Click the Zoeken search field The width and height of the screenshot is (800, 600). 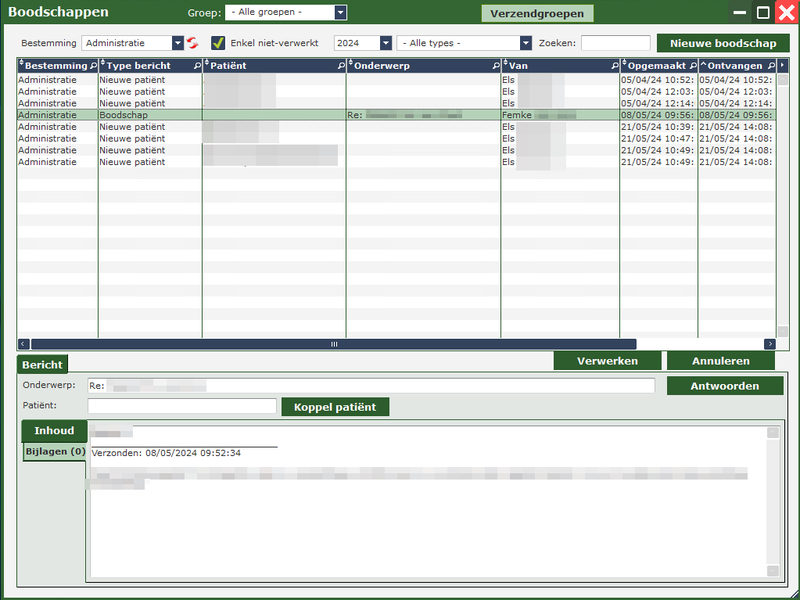pyautogui.click(x=615, y=43)
